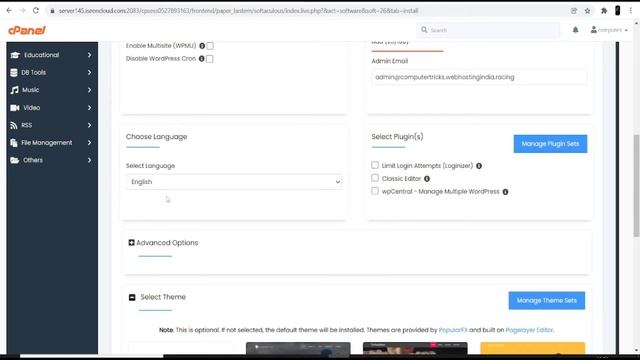The width and height of the screenshot is (640, 360).
Task: Go back in the browser
Action: click(9, 11)
